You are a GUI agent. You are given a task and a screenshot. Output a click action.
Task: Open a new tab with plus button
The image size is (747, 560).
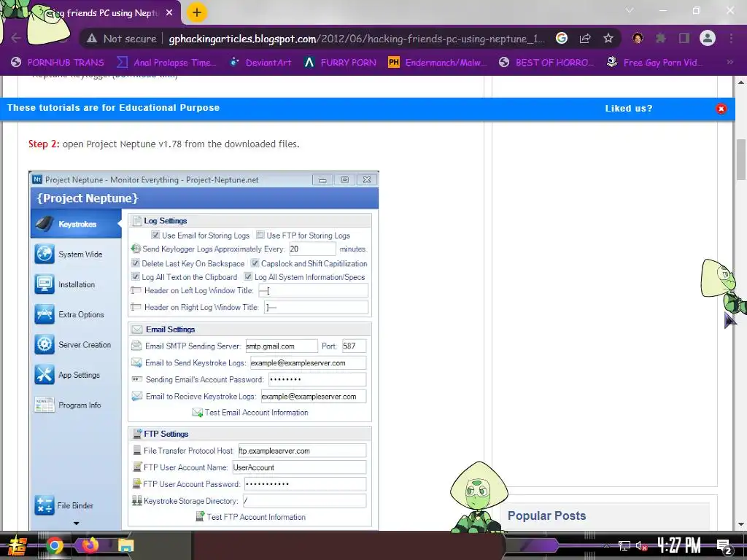197,12
